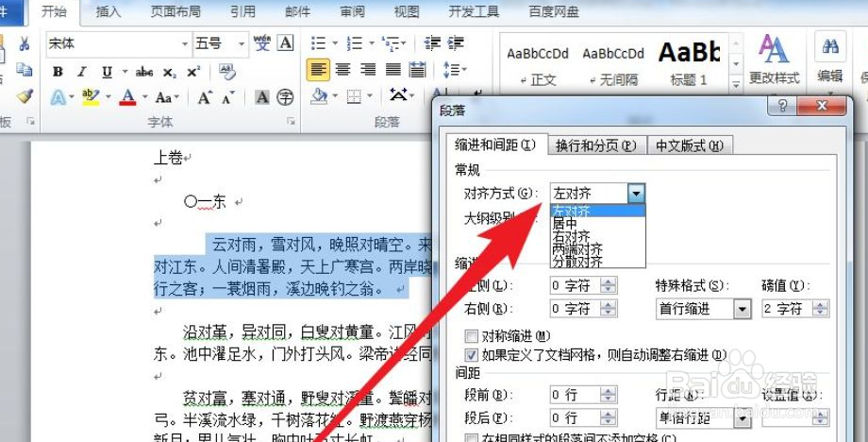
Task: Click the Asian Layout character scaling icon
Action: [398, 94]
